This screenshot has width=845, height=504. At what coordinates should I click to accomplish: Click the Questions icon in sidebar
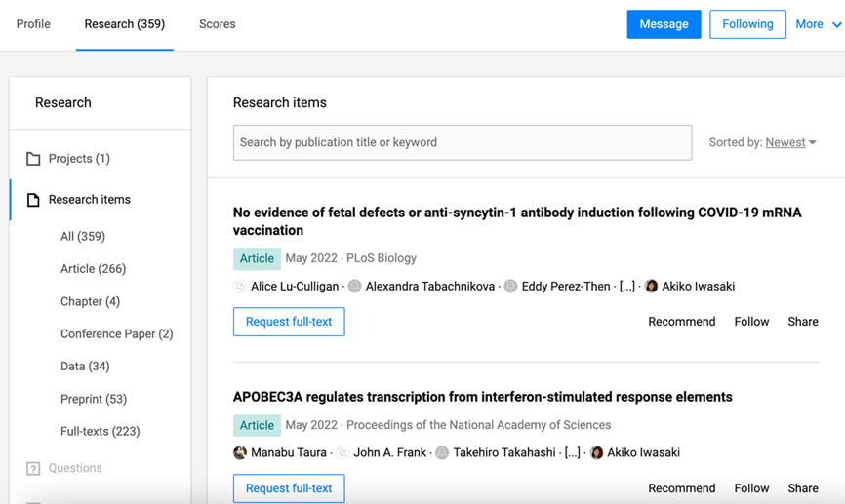coord(33,469)
